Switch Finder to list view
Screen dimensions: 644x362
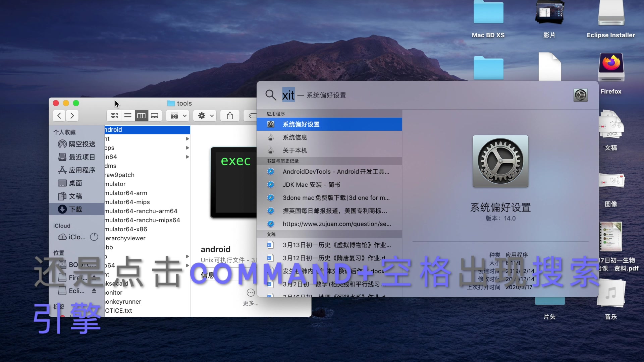coord(128,116)
